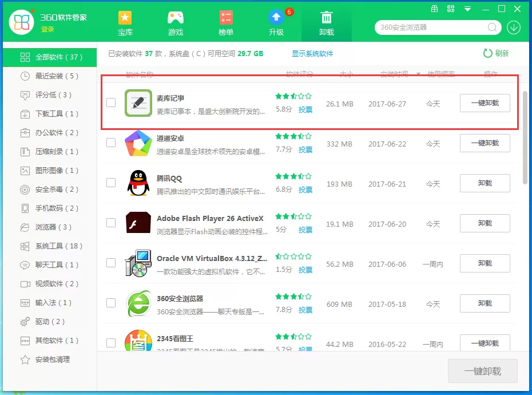Click the 图形图像 picture icon in sidebar
The image size is (532, 395).
(x=25, y=171)
